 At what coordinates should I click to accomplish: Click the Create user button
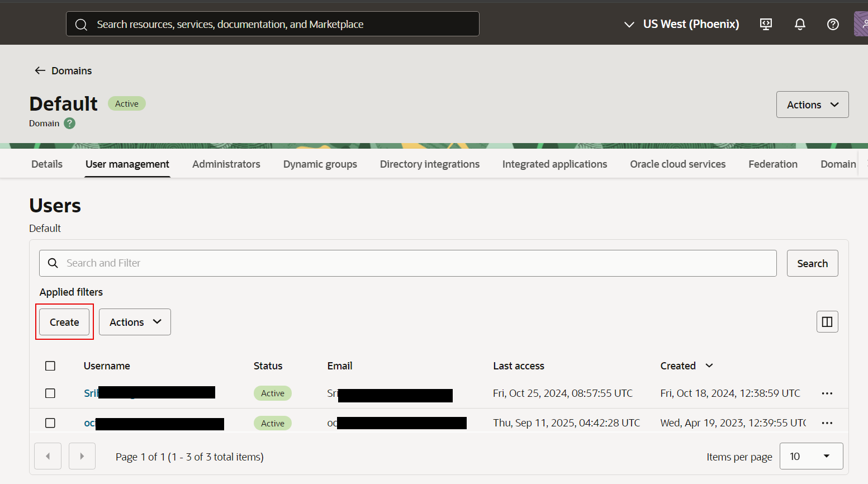(x=64, y=322)
